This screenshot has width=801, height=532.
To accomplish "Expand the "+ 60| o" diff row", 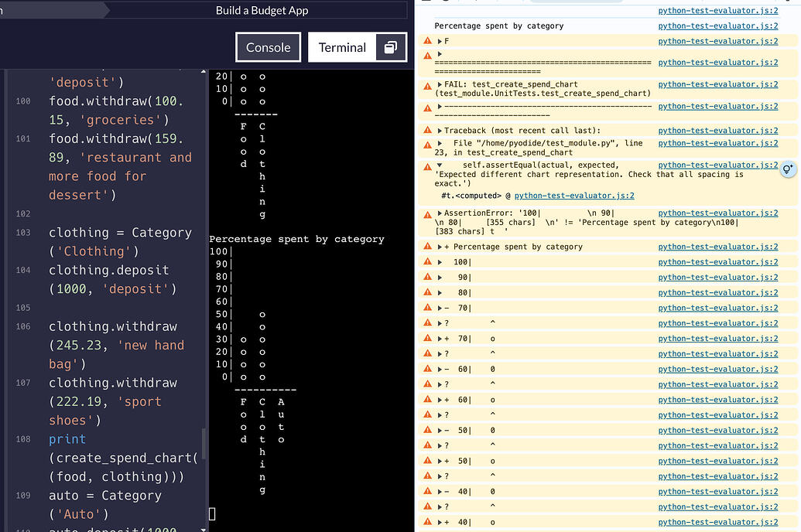I will [x=440, y=401].
